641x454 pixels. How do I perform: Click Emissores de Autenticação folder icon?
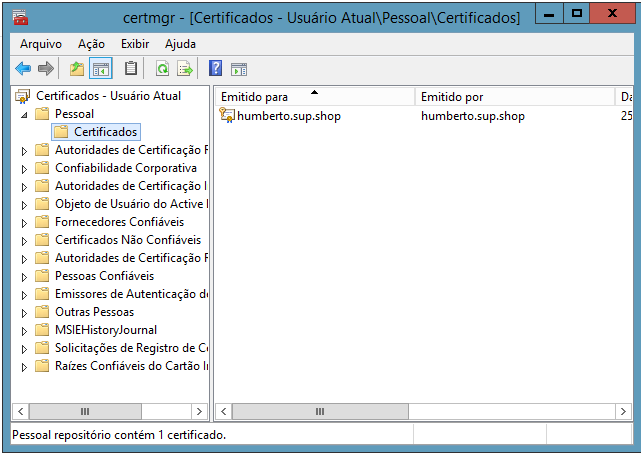(x=42, y=293)
